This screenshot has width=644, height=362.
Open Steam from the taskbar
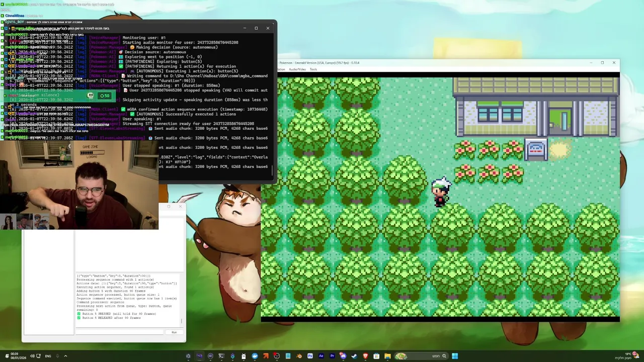click(x=354, y=356)
